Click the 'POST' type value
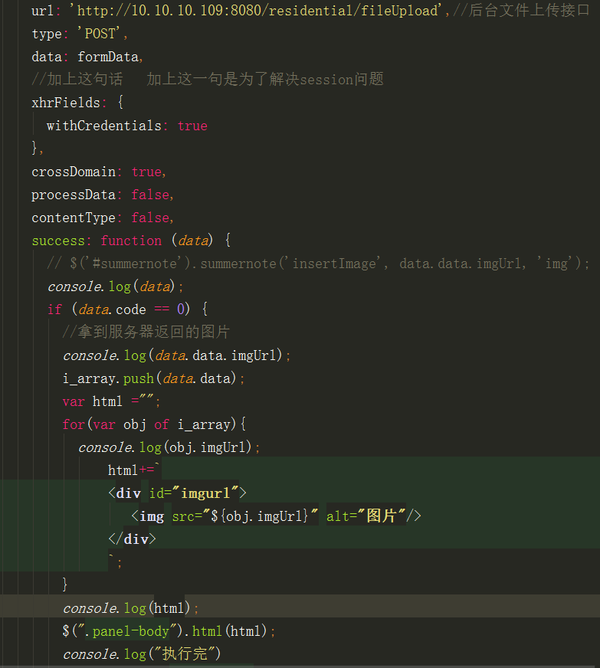This screenshot has height=668, width=600. click(x=100, y=33)
